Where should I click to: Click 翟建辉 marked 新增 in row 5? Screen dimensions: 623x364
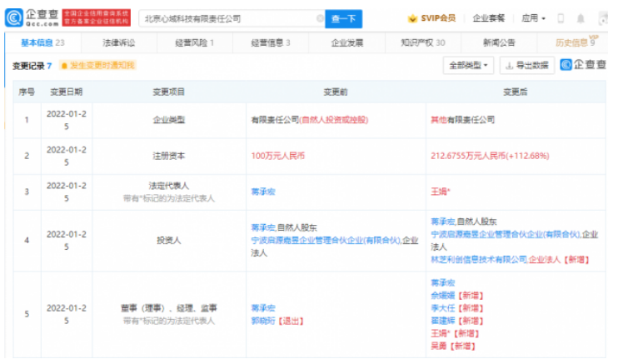(442, 321)
